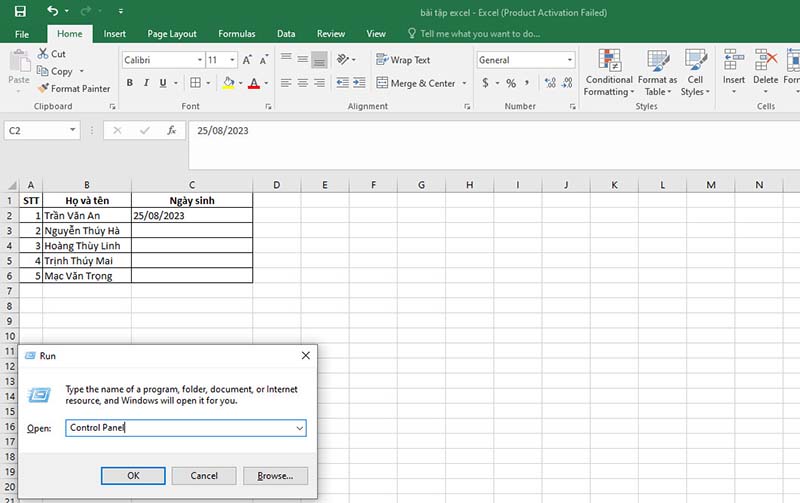Switch to the View tab

tap(376, 34)
